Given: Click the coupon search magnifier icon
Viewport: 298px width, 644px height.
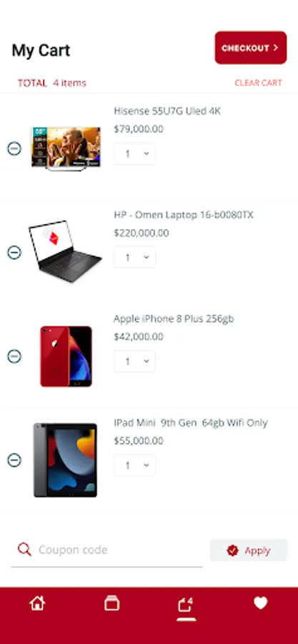Looking at the screenshot, I should [24, 549].
